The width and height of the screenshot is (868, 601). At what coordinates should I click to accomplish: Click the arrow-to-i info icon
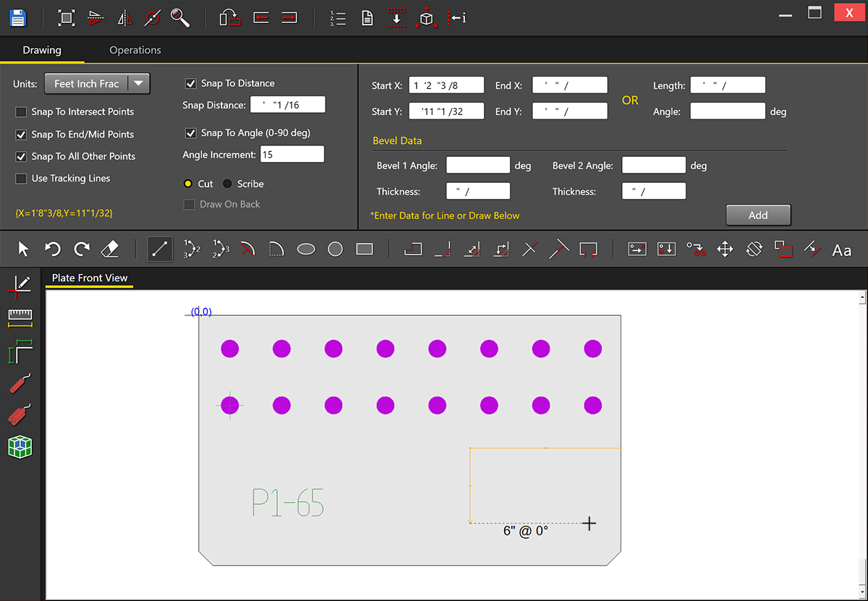click(456, 18)
